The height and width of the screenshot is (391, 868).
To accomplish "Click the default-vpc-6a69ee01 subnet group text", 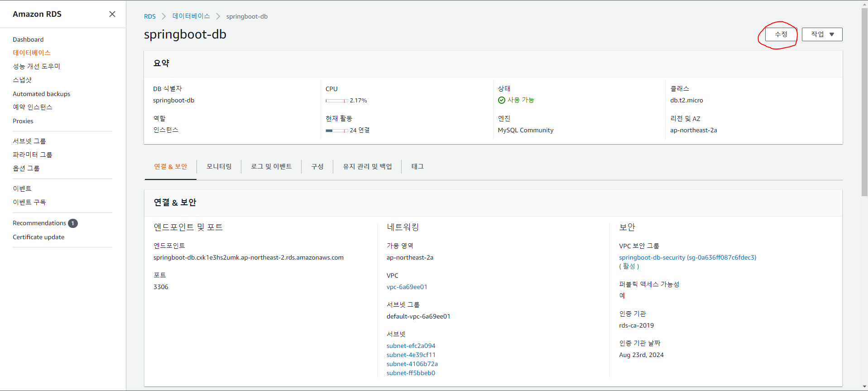I will (x=418, y=316).
